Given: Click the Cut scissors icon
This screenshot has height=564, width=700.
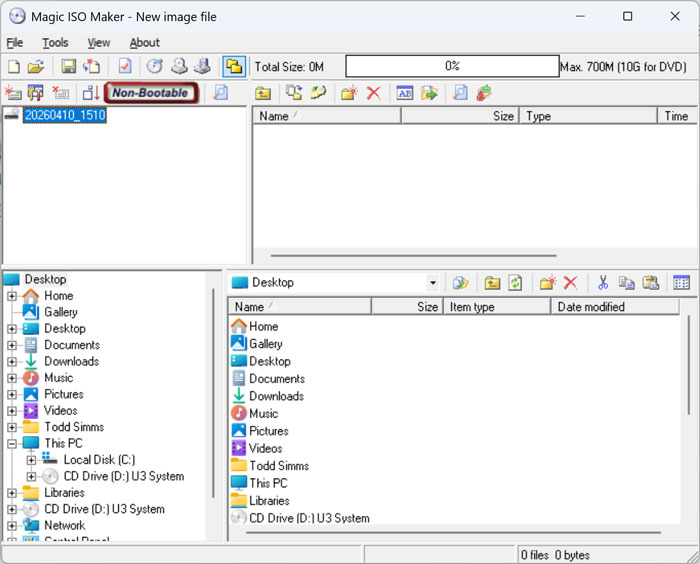Looking at the screenshot, I should click(x=603, y=283).
